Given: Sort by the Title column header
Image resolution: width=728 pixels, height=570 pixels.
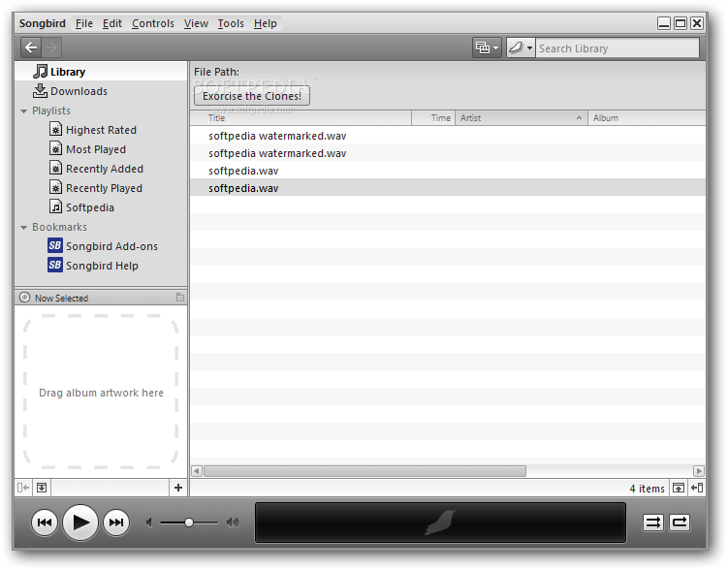Looking at the screenshot, I should coord(301,118).
